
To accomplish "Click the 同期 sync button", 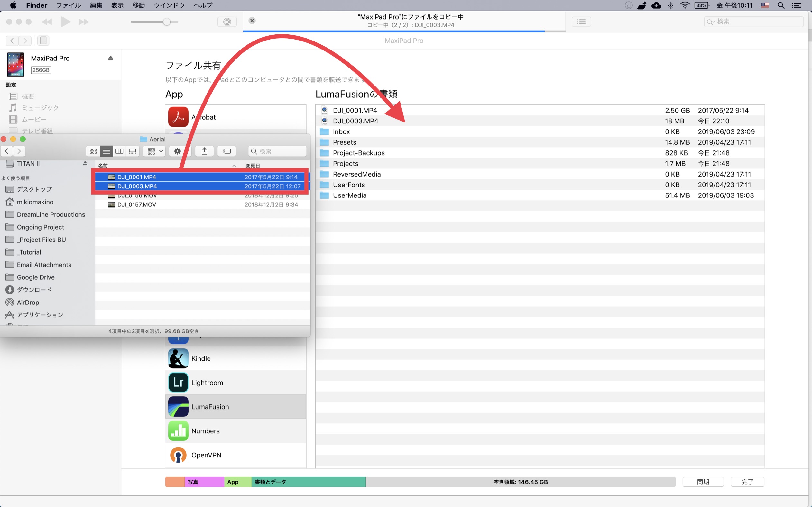I will pos(703,482).
